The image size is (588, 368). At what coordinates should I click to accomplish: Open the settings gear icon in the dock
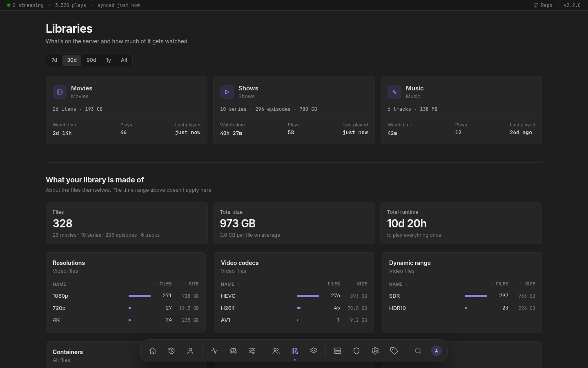[375, 351]
